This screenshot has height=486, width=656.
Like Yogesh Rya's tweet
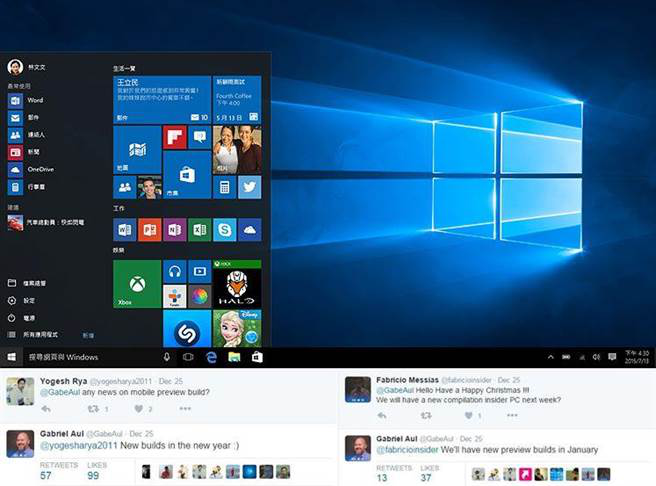(138, 409)
